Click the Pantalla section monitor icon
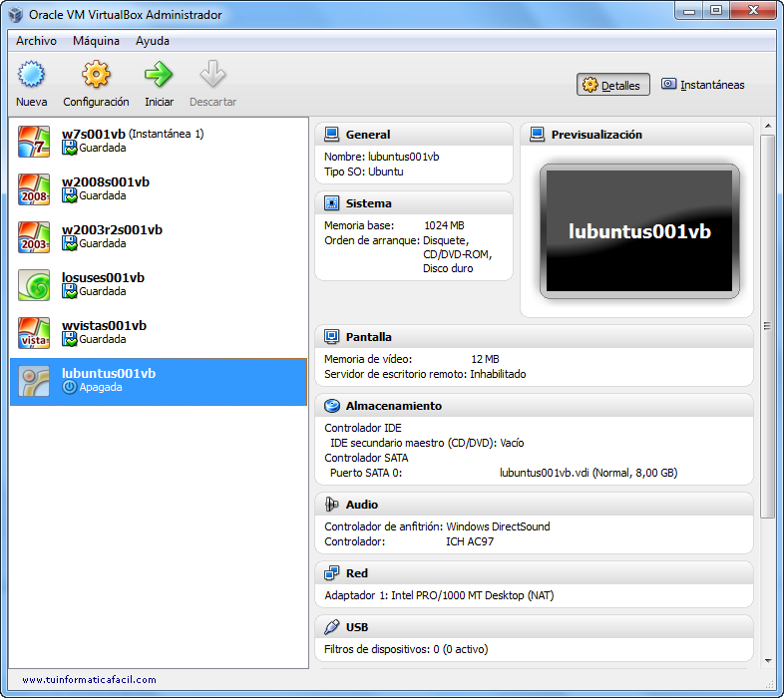 click(x=331, y=336)
